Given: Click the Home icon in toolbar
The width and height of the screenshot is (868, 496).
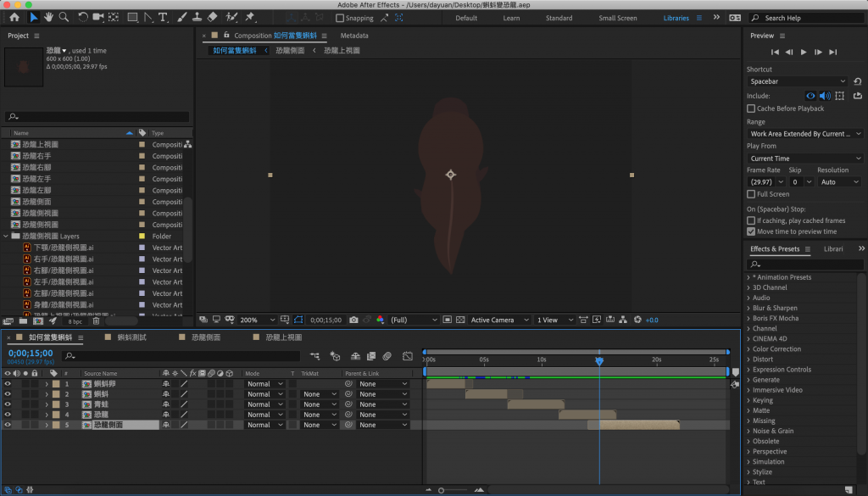Looking at the screenshot, I should (x=14, y=17).
